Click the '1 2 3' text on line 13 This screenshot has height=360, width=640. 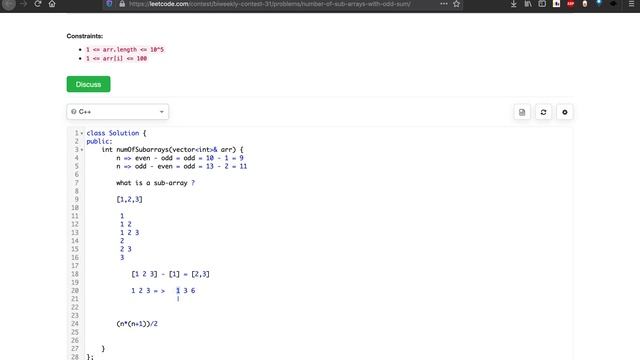tap(129, 233)
